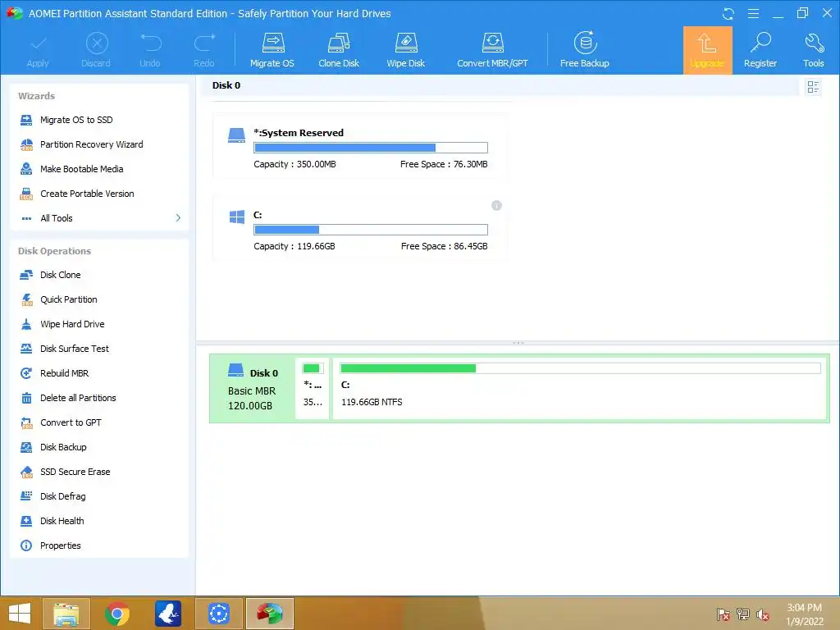Launch the Clone Disk tool
This screenshot has height=630, width=840.
click(x=339, y=50)
